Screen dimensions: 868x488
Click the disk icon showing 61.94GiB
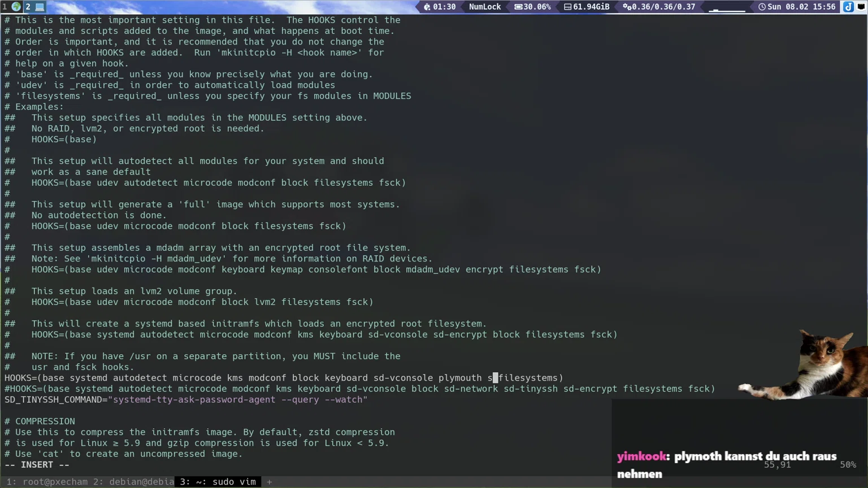[567, 7]
